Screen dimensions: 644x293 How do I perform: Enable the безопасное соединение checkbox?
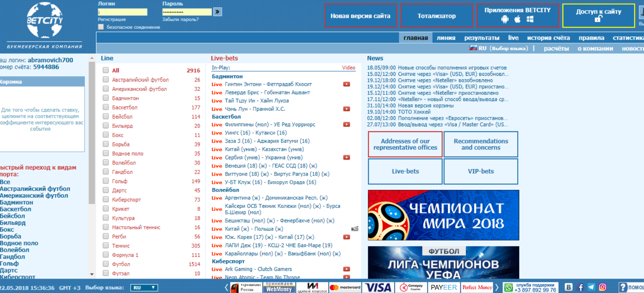[x=101, y=27]
